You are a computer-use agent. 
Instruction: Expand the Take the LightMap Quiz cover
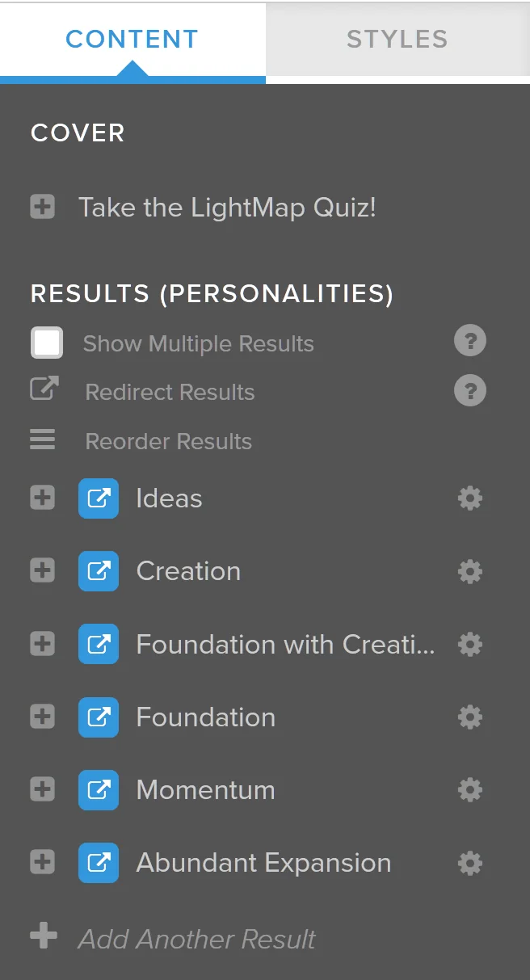pyautogui.click(x=43, y=208)
